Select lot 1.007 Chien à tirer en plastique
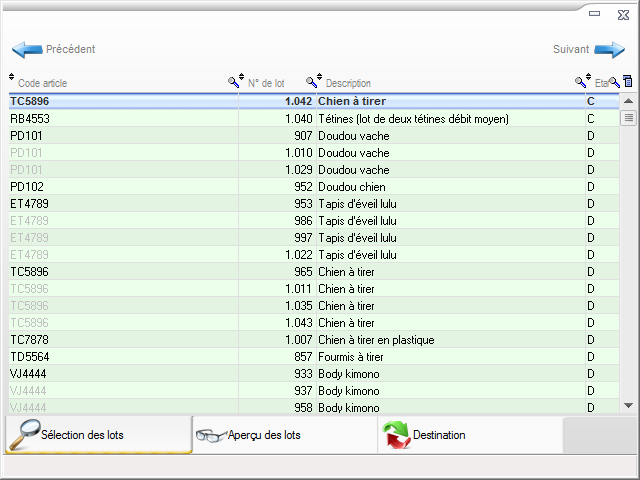This screenshot has height=480, width=640. [x=300, y=340]
